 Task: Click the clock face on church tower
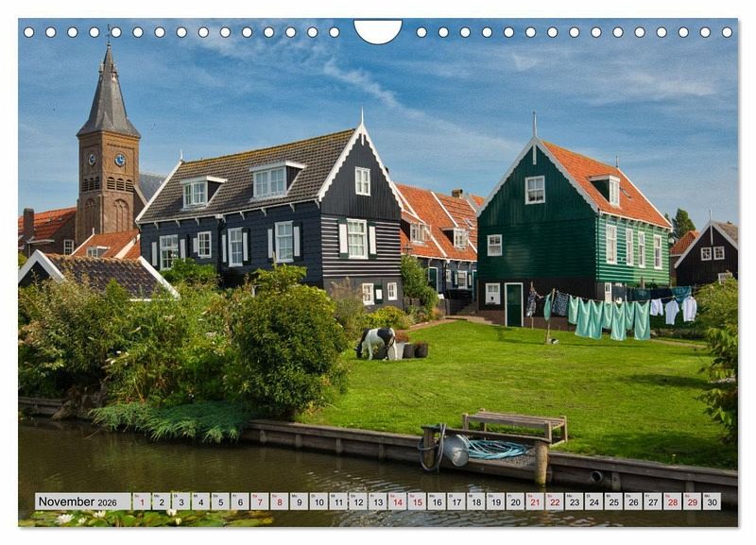[120, 160]
